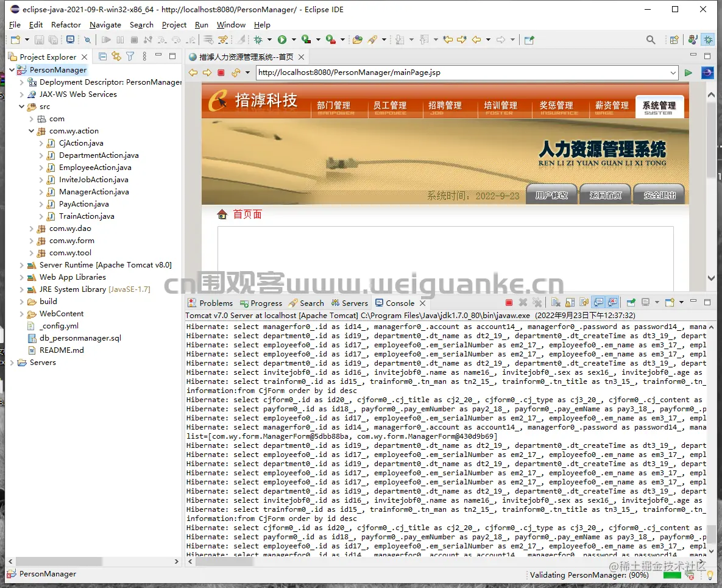Expand the Servers project node

click(12, 363)
